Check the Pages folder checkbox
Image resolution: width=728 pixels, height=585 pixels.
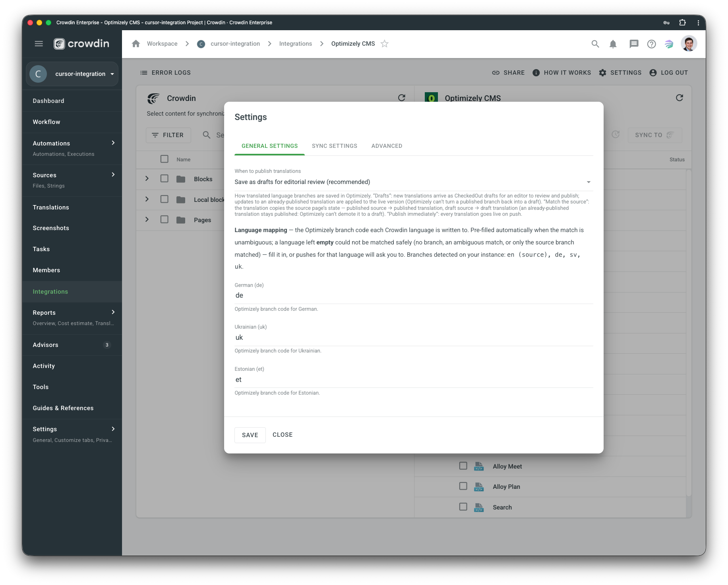tap(165, 219)
